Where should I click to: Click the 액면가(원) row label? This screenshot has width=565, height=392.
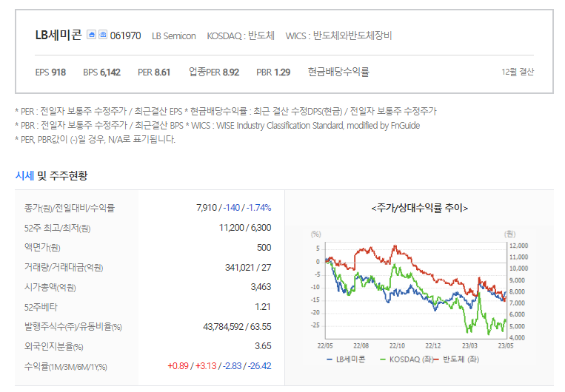pos(42,248)
